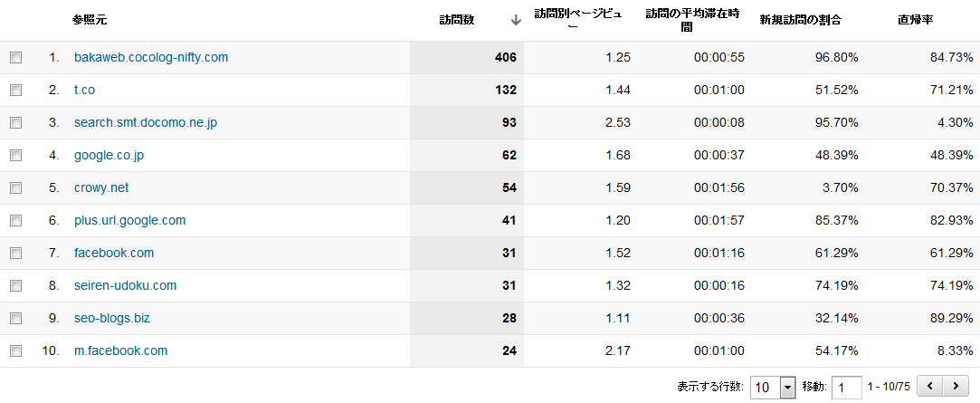Follow the plus.url.google.com link
The height and width of the screenshot is (403, 980).
(x=129, y=220)
